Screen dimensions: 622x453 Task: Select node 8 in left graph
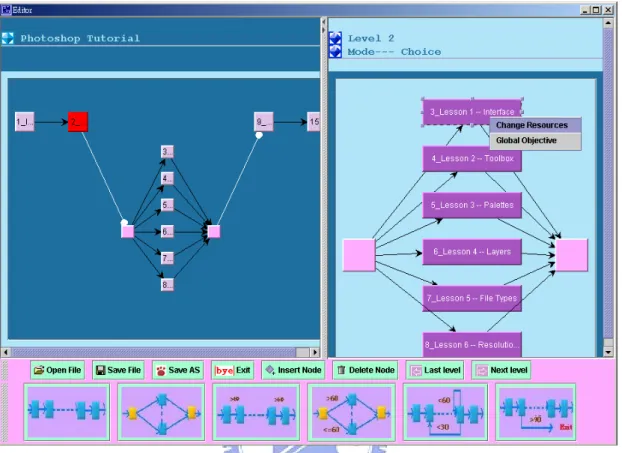[x=167, y=284]
